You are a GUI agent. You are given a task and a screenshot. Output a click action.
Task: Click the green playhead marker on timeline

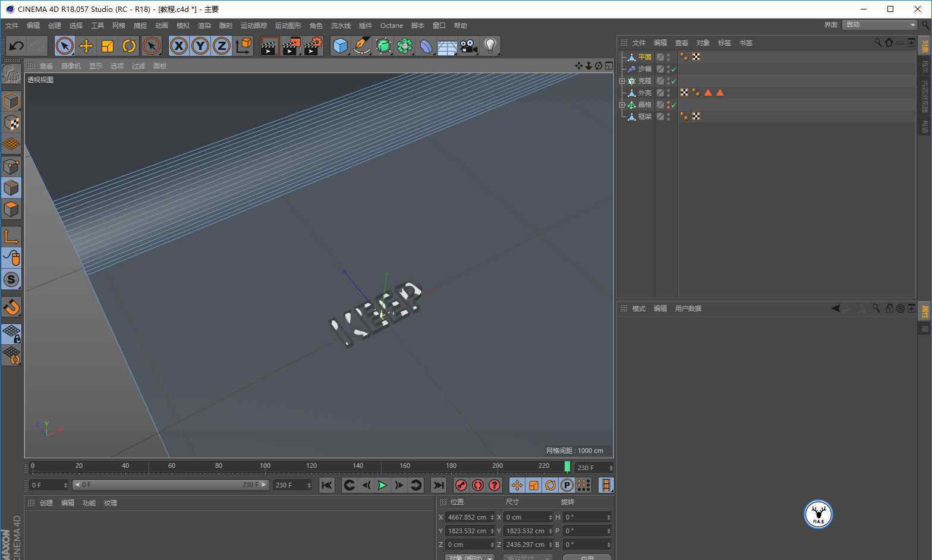click(x=567, y=467)
